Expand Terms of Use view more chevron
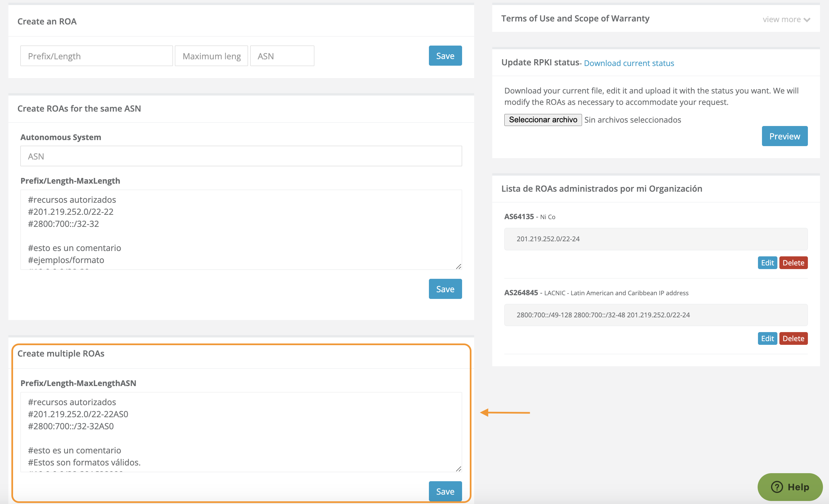Image resolution: width=829 pixels, height=504 pixels. [807, 20]
